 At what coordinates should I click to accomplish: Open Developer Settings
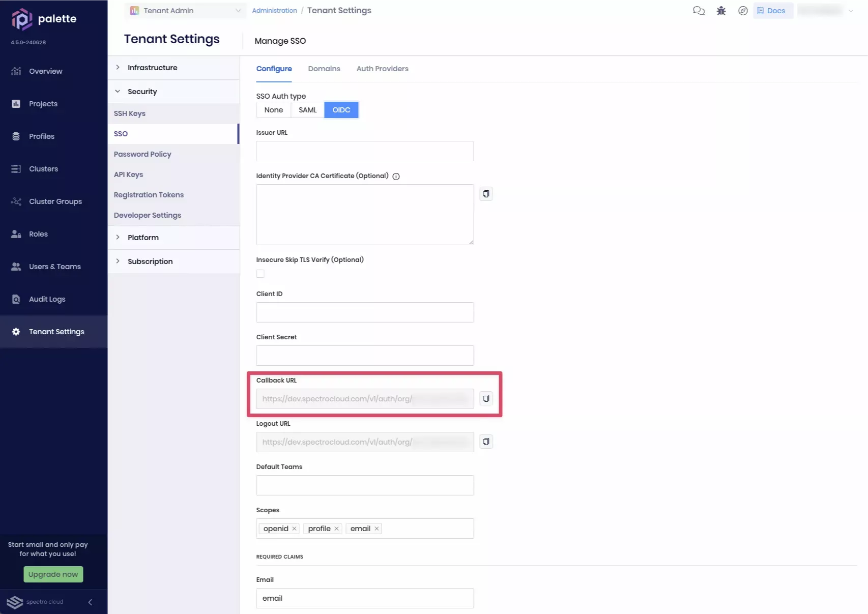pyautogui.click(x=174, y=215)
